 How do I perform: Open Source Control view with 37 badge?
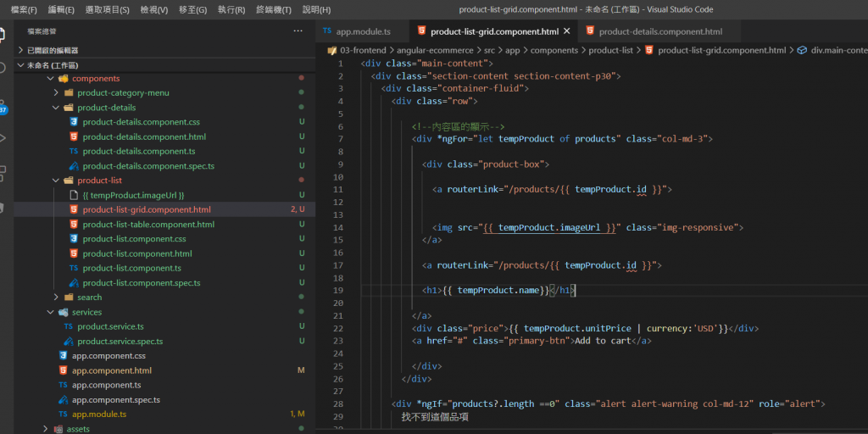click(x=3, y=103)
